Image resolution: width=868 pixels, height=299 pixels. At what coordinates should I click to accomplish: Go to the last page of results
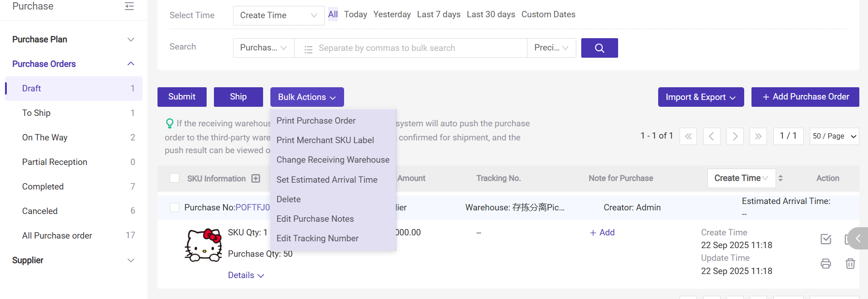coord(758,136)
